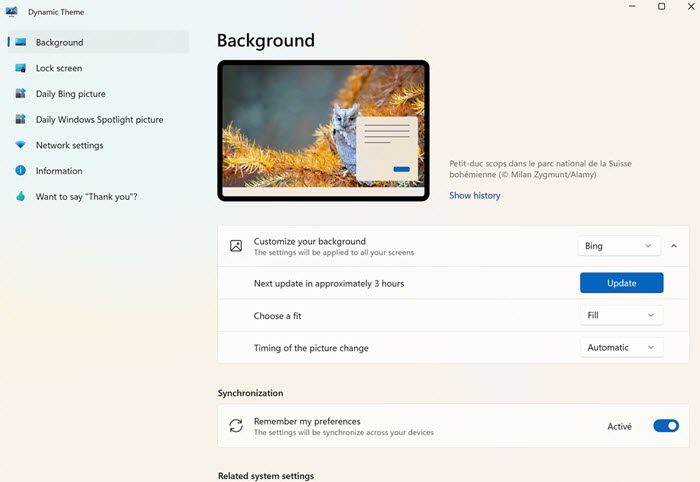Screen dimensions: 700x482
Task: Collapse the Customize your background section chevron
Action: (674, 246)
